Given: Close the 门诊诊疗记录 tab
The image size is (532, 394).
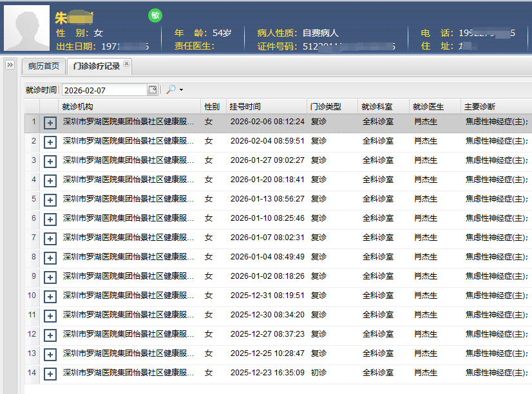Looking at the screenshot, I should click(126, 63).
